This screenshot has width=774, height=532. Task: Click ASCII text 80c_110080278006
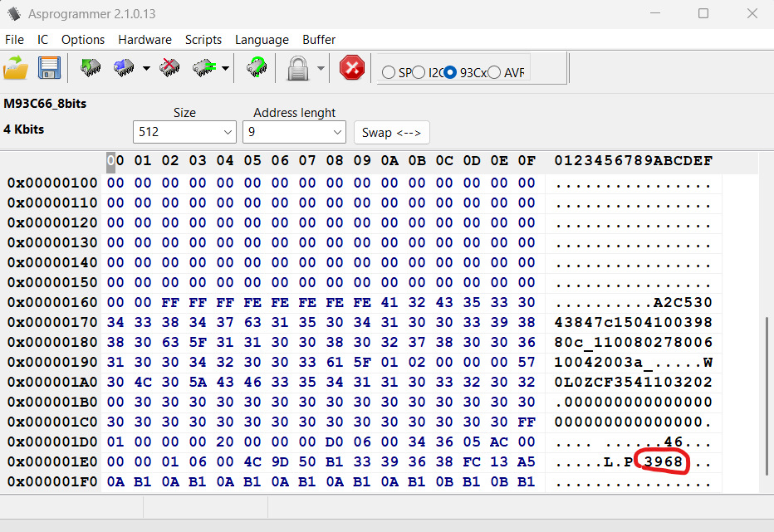[634, 343]
